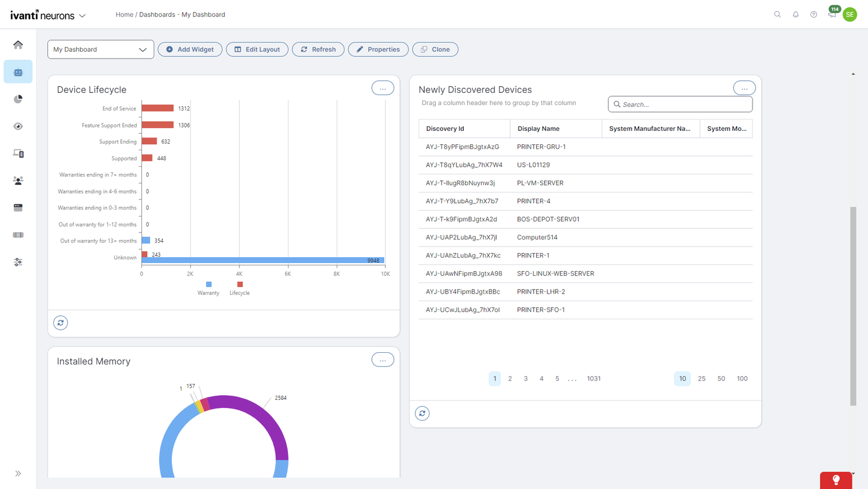Select row US-L01129
This screenshot has height=489, width=868.
coord(585,165)
